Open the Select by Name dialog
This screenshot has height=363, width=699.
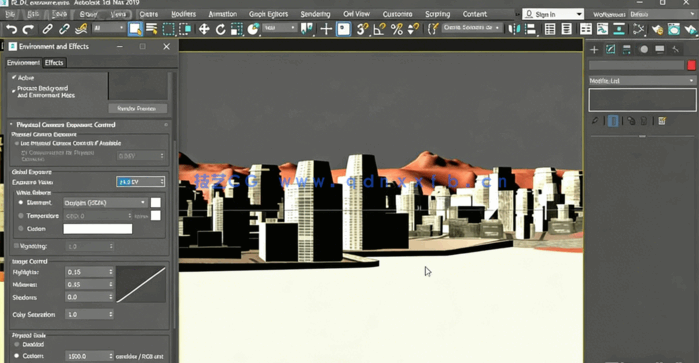pyautogui.click(x=152, y=29)
